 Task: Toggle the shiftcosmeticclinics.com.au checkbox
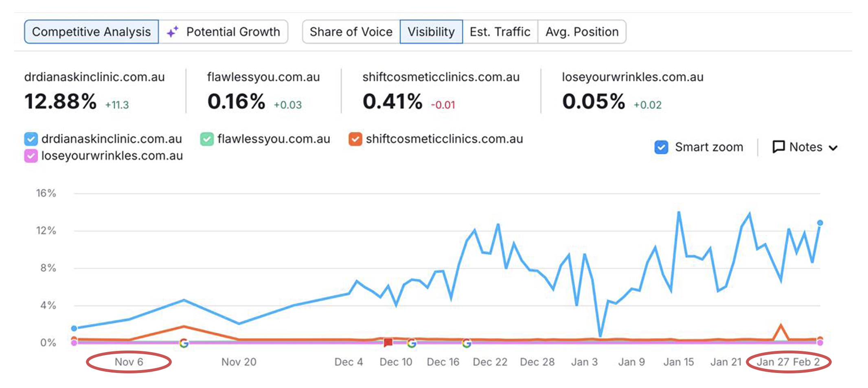point(355,139)
